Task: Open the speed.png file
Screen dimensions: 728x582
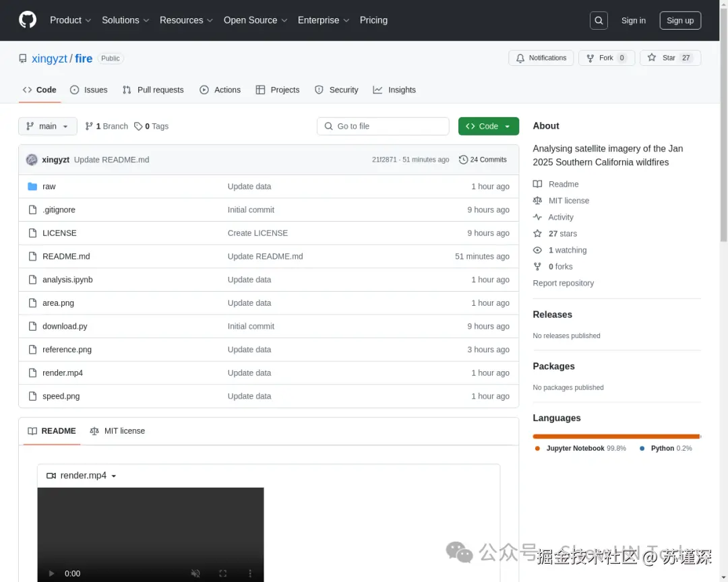Action: tap(61, 396)
